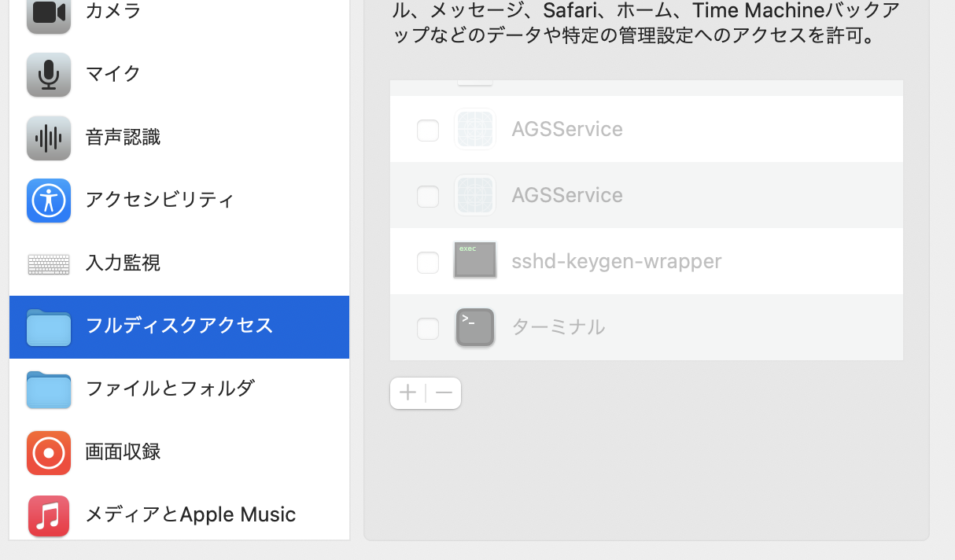The height and width of the screenshot is (560, 955).
Task: Open the Media & Apple Music icon
Action: (x=49, y=516)
